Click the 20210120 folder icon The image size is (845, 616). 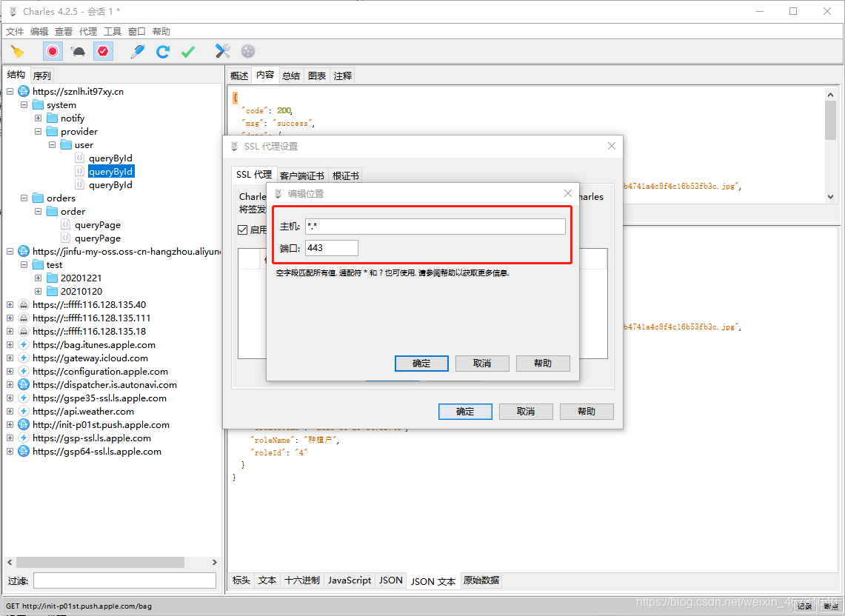point(53,291)
